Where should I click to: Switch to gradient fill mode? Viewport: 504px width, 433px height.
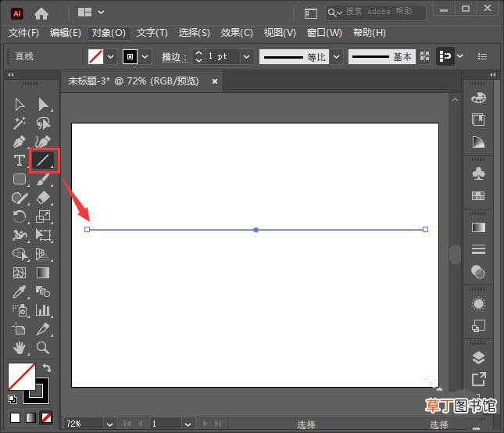click(x=30, y=418)
